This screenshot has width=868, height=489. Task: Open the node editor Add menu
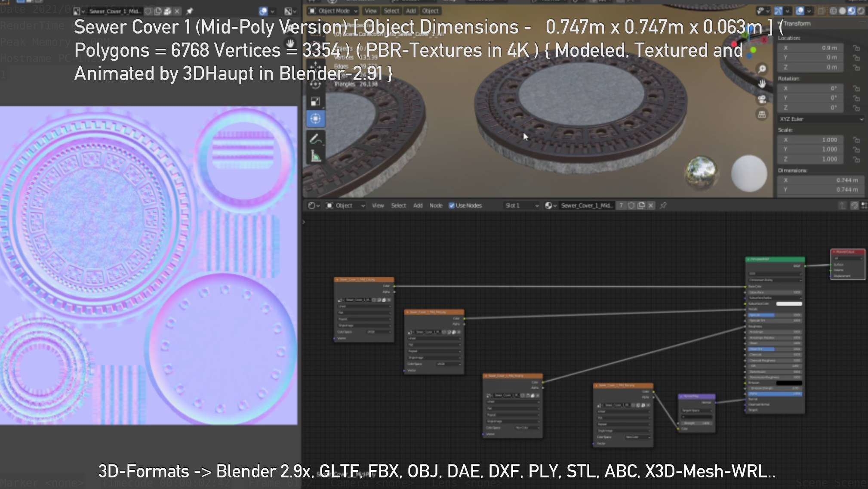click(418, 206)
